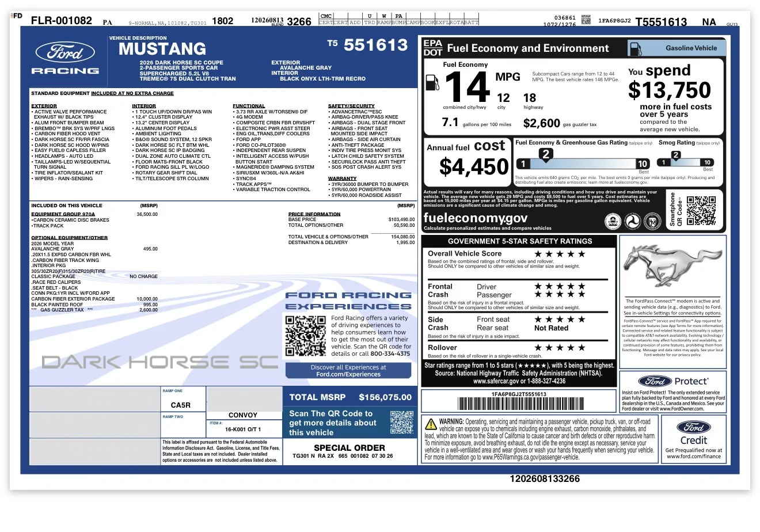
Task: Click the Frontal Crash Driver star rating
Action: 560,286
